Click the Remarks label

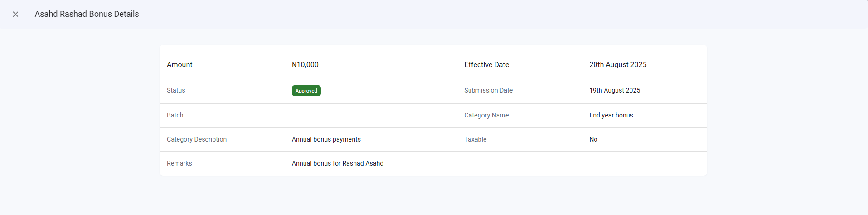[x=179, y=164]
